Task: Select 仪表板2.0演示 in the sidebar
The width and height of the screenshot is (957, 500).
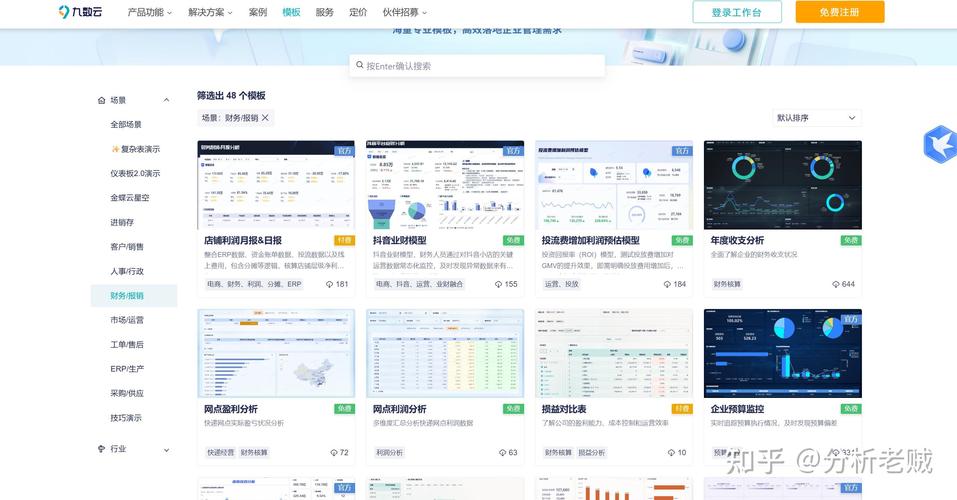Action: tap(135, 173)
